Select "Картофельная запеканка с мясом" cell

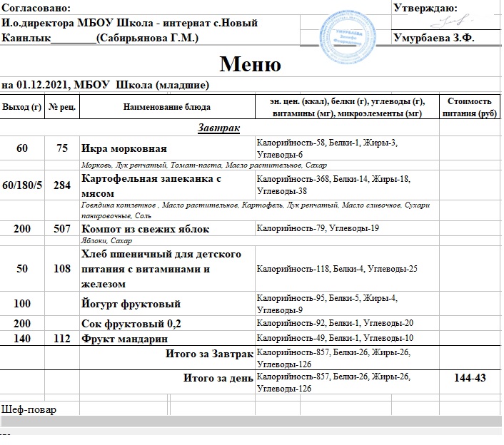point(153,185)
